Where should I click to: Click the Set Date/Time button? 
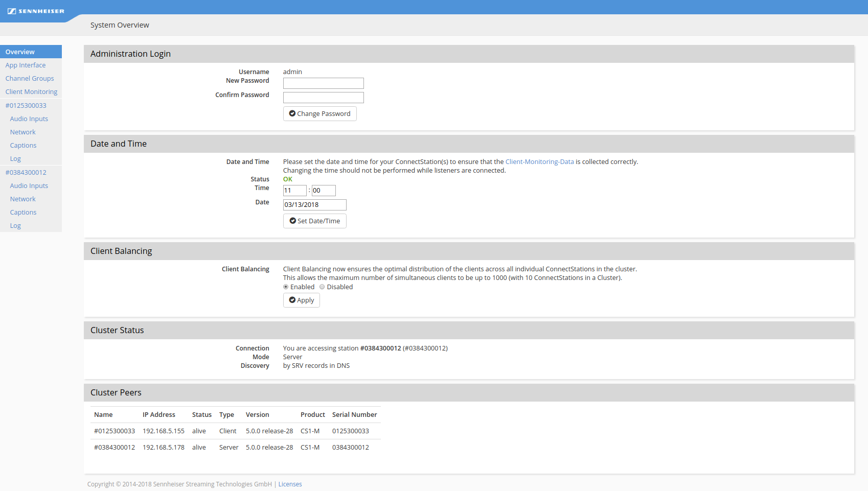314,221
